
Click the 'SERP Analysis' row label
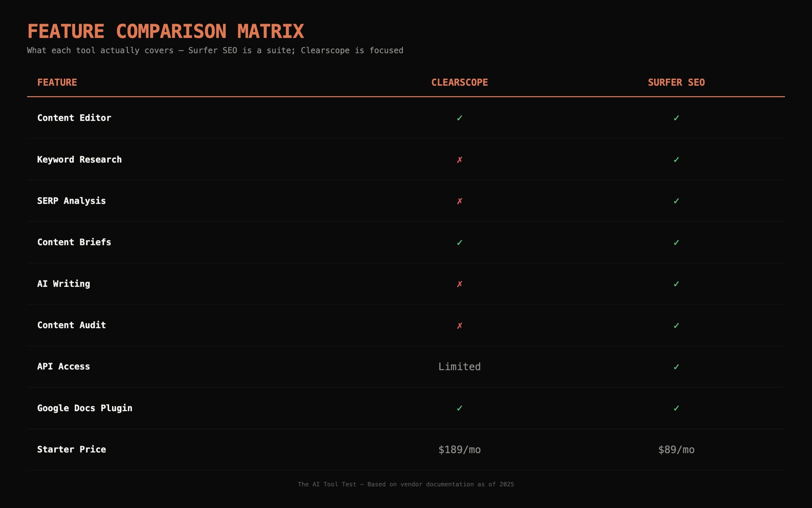click(x=71, y=201)
